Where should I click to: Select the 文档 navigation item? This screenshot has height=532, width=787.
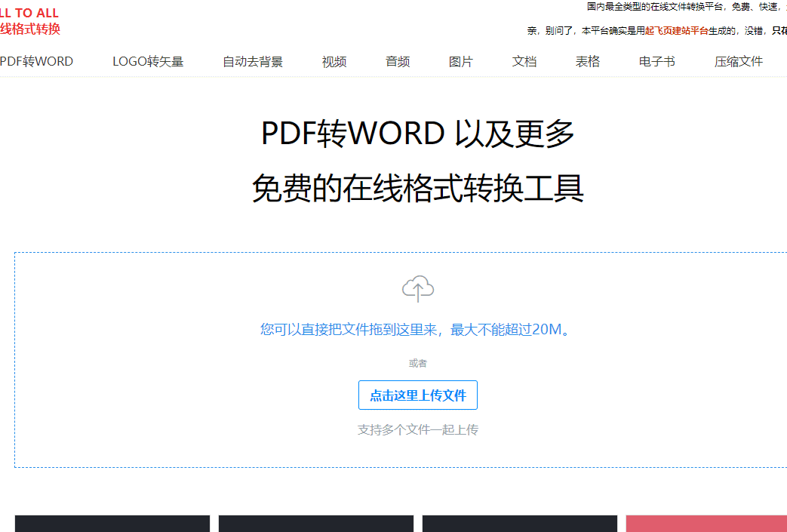524,62
